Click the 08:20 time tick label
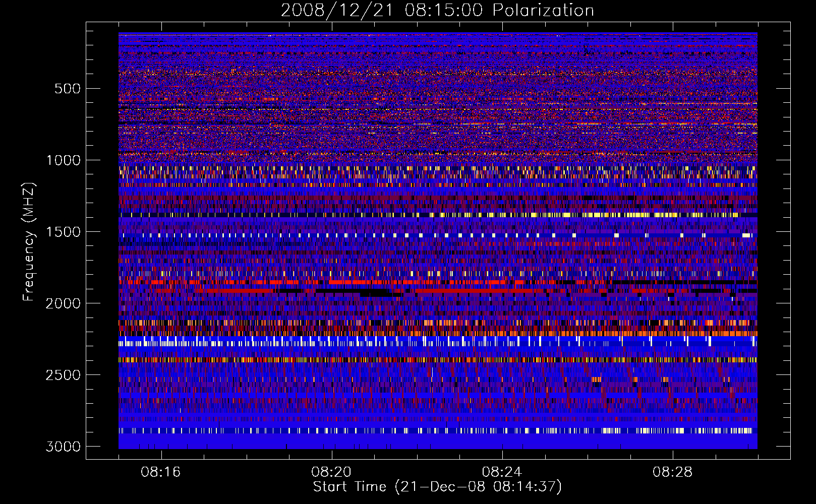 (331, 472)
